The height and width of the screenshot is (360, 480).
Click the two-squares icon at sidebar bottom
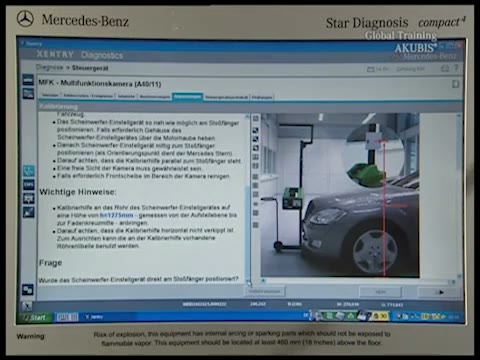(27, 290)
